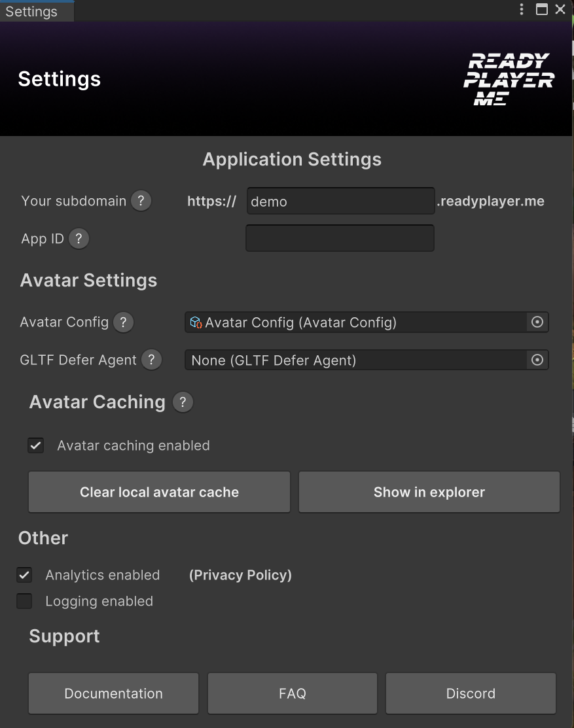Image resolution: width=574 pixels, height=728 pixels.
Task: Open the Avatar Config object picker
Action: pos(537,322)
